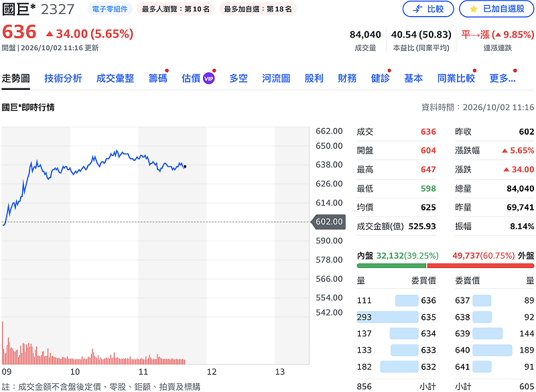536x392 pixels.
Task: Click the compare arrows icon on 比較 button
Action: pyautogui.click(x=417, y=9)
